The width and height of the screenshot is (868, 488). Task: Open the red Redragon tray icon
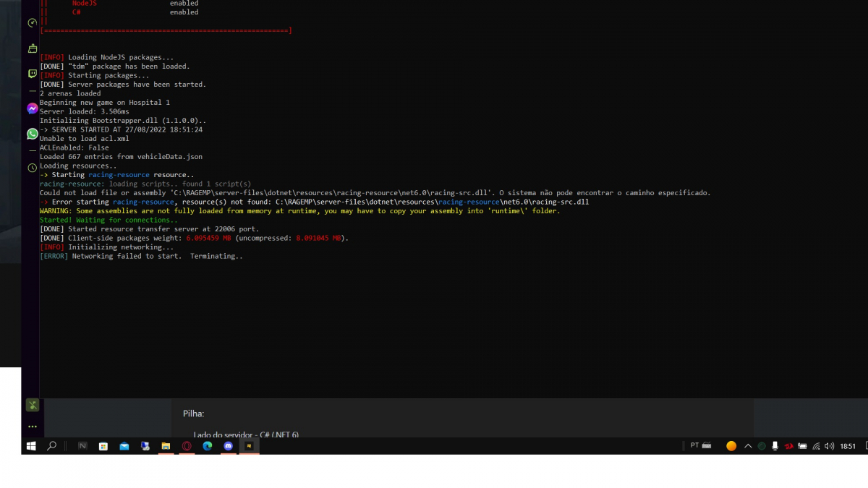[x=788, y=446]
